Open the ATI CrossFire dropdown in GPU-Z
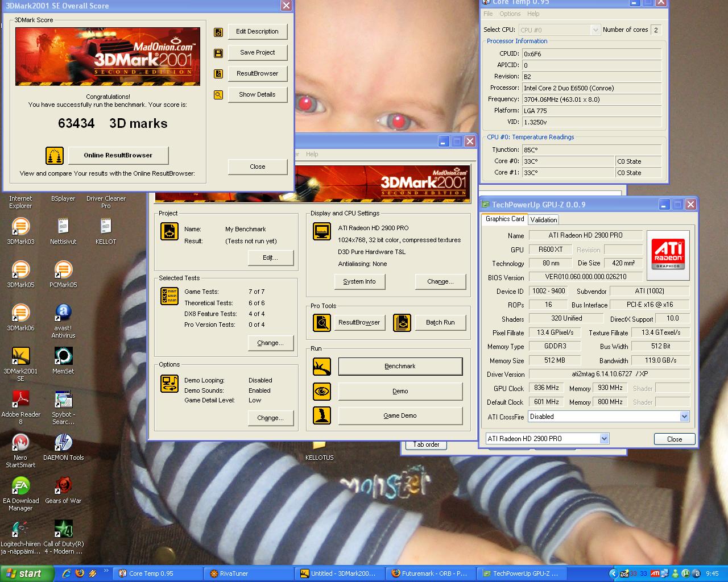Viewport: 728px width, 582px height. tap(685, 417)
